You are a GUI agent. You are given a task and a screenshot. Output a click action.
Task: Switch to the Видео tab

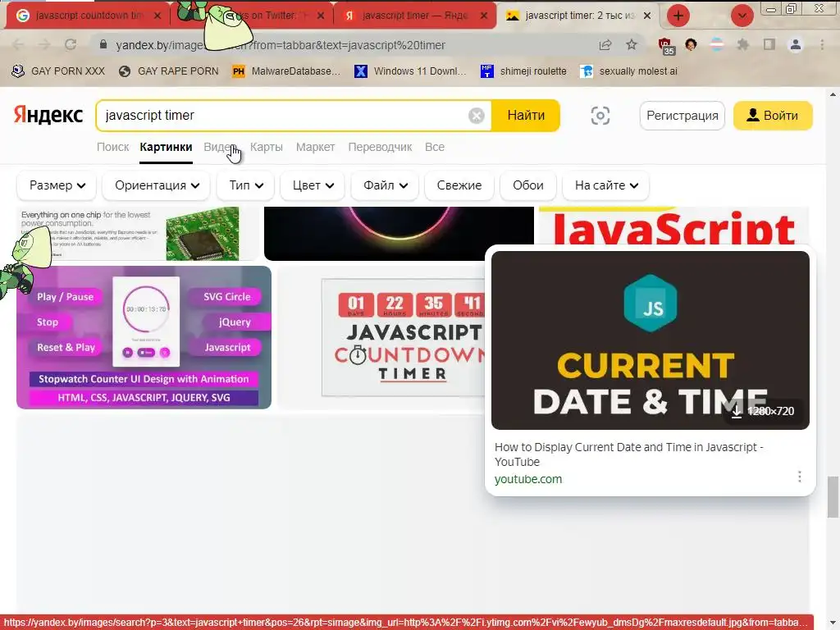[x=221, y=148]
